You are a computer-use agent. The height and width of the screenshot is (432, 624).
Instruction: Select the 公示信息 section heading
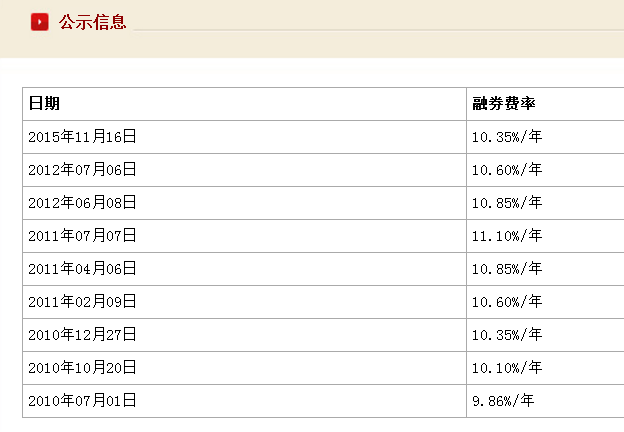pos(92,22)
